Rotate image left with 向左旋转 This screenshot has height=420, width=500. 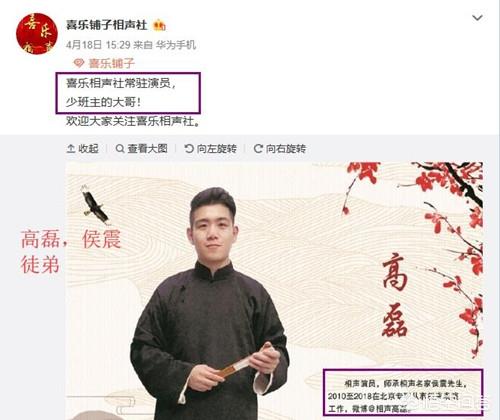[211, 149]
